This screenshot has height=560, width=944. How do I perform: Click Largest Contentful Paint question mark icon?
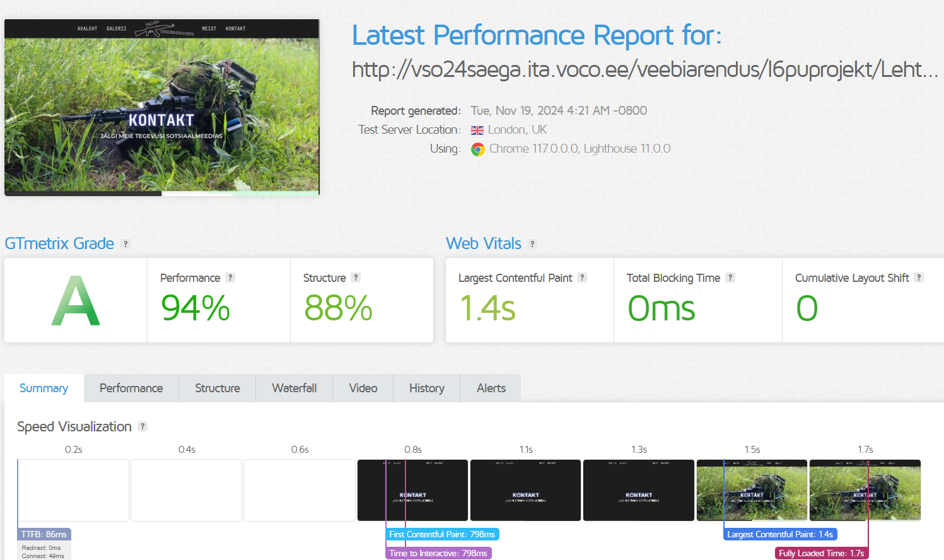point(582,277)
